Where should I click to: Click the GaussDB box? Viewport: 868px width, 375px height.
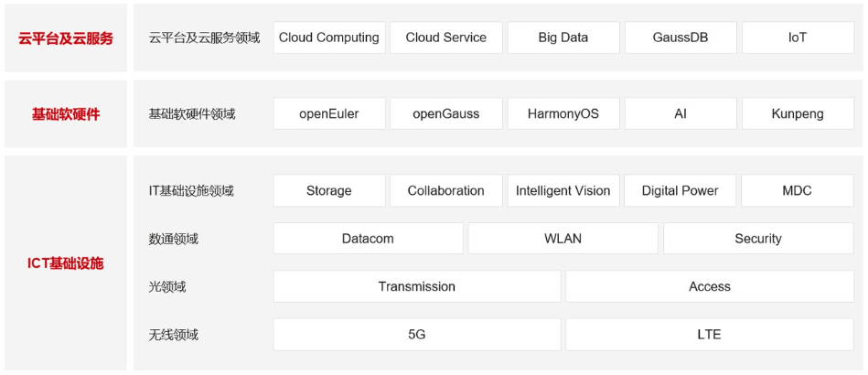tap(680, 37)
